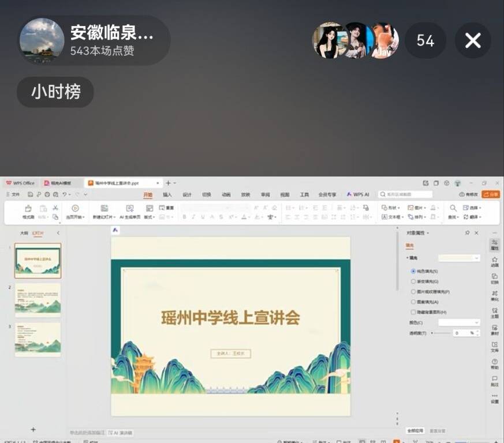Image resolution: width=504 pixels, height=443 pixels.
Task: Click the Format Painter (格式刷) icon
Action: pos(28,209)
